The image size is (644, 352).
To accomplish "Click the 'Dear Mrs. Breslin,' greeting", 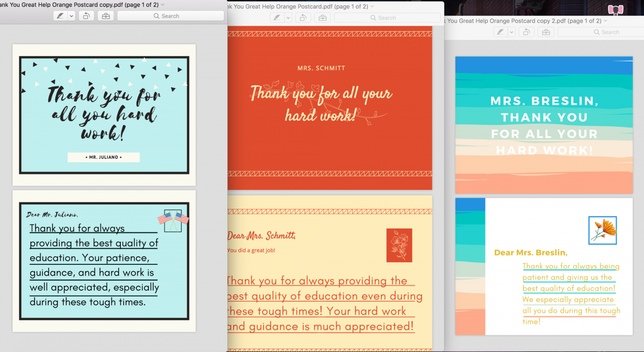I will 531,253.
